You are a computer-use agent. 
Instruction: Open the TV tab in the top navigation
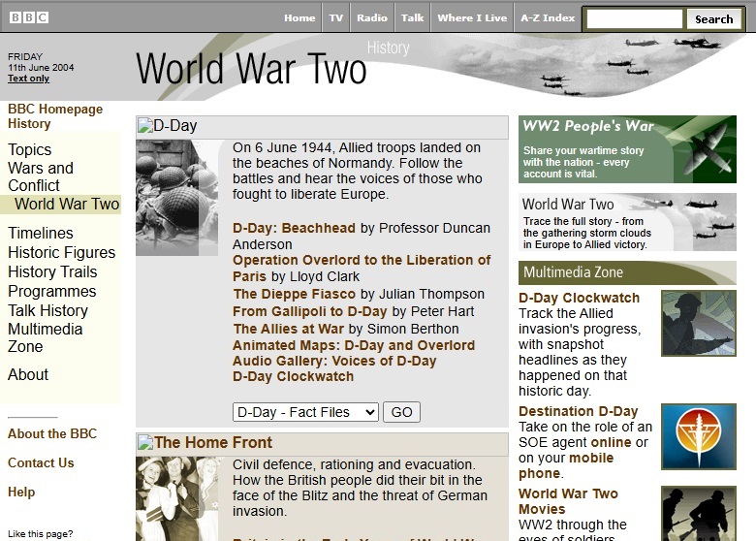tap(336, 17)
